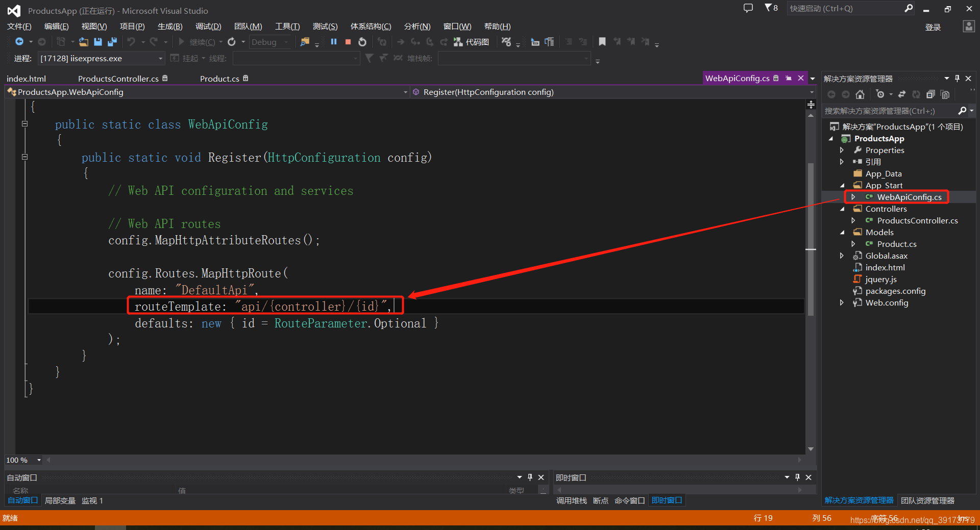Click the Home icon in Solution Explorer

pyautogui.click(x=860, y=94)
